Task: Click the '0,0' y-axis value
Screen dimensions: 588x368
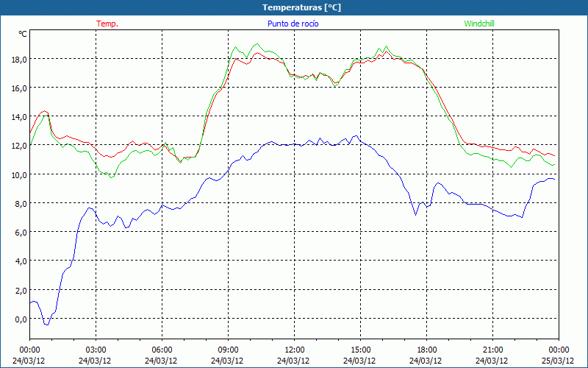Action: [x=21, y=319]
